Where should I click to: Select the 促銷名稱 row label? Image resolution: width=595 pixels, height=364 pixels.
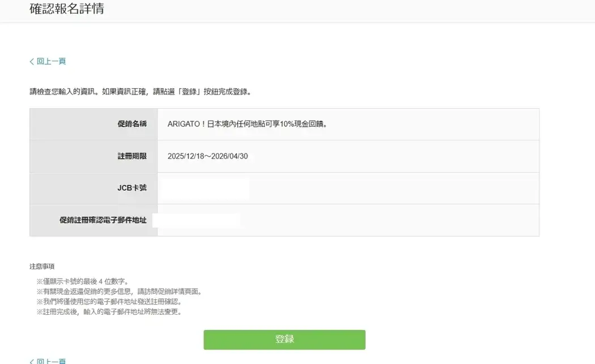tap(128, 124)
